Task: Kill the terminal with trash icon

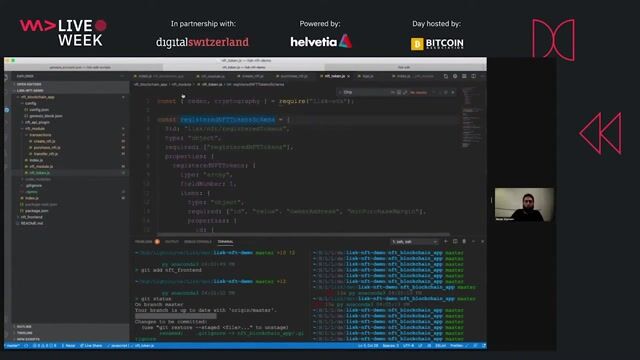Action: pyautogui.click(x=464, y=242)
